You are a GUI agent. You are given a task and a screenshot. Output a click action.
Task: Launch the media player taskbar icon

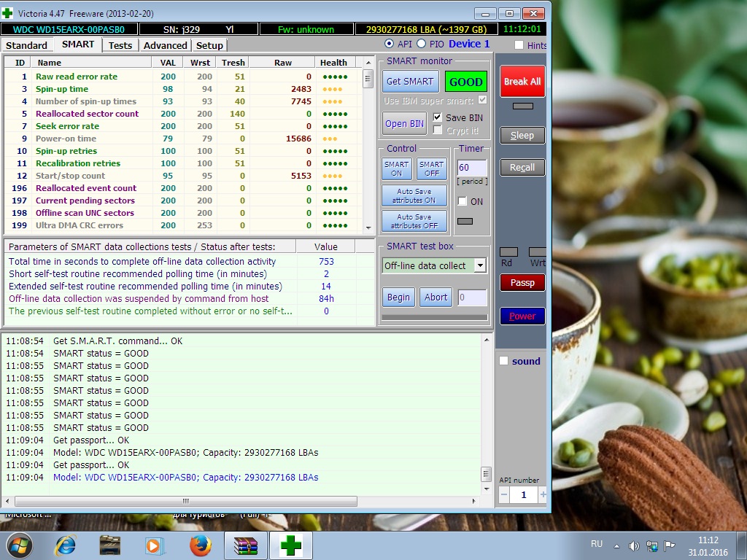coord(155,545)
